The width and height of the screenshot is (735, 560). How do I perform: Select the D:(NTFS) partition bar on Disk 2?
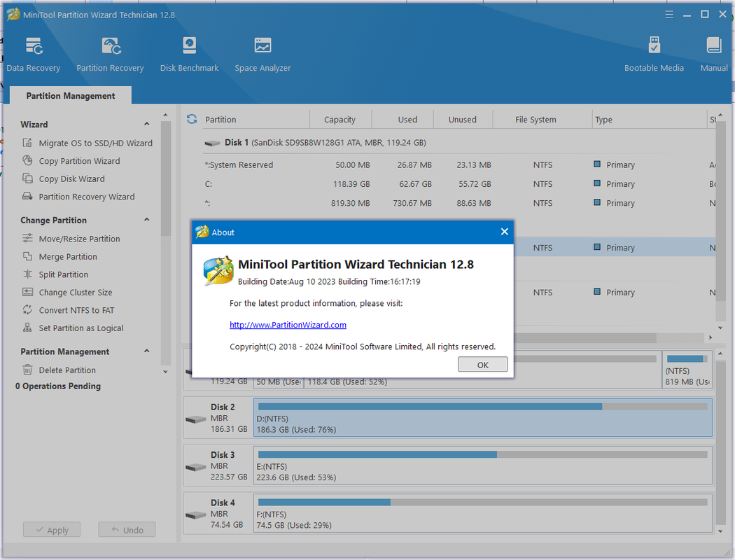(x=483, y=417)
